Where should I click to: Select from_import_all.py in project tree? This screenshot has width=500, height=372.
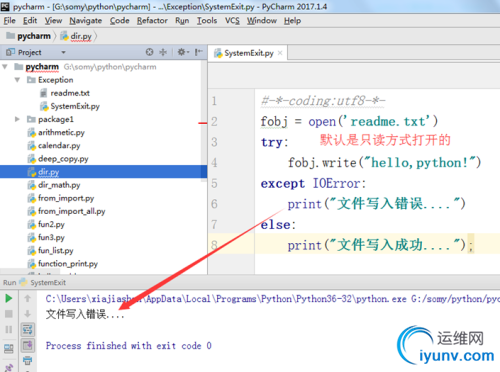pyautogui.click(x=67, y=211)
